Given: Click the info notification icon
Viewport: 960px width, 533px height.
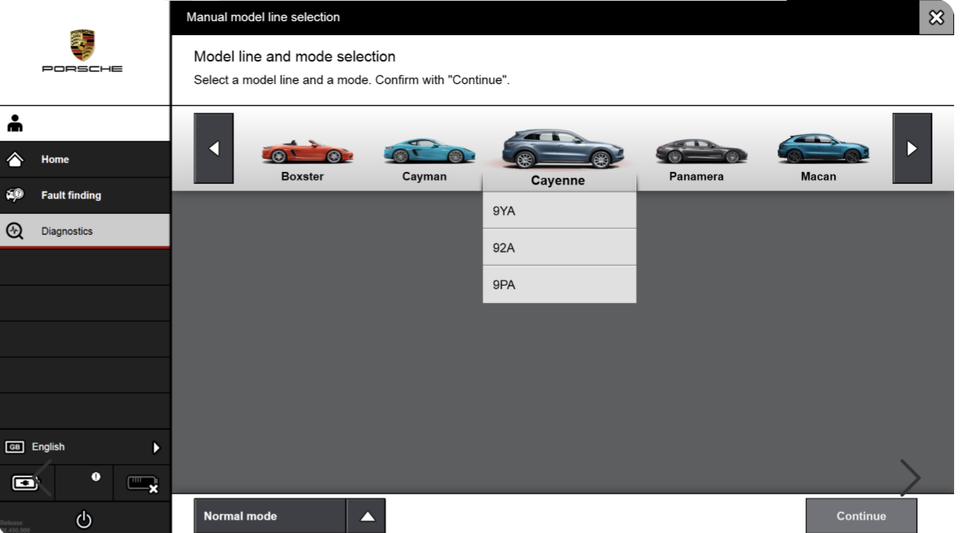Looking at the screenshot, I should click(x=96, y=476).
